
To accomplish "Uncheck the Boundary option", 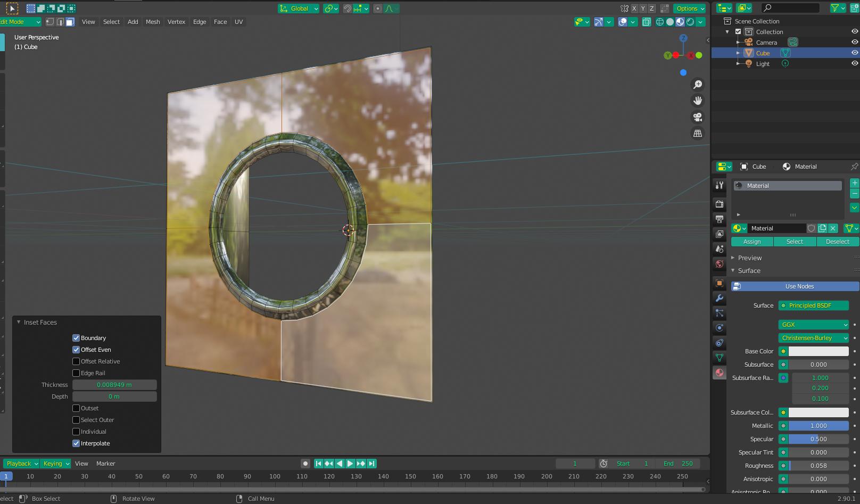I will 76,338.
